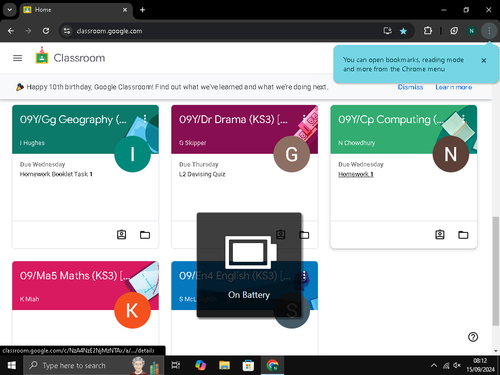The image size is (500, 375).
Task: Click the help question mark icon
Action: click(473, 337)
